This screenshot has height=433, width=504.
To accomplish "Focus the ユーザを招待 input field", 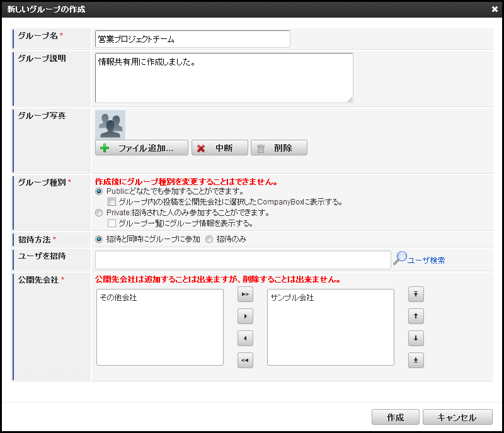I will [x=243, y=260].
